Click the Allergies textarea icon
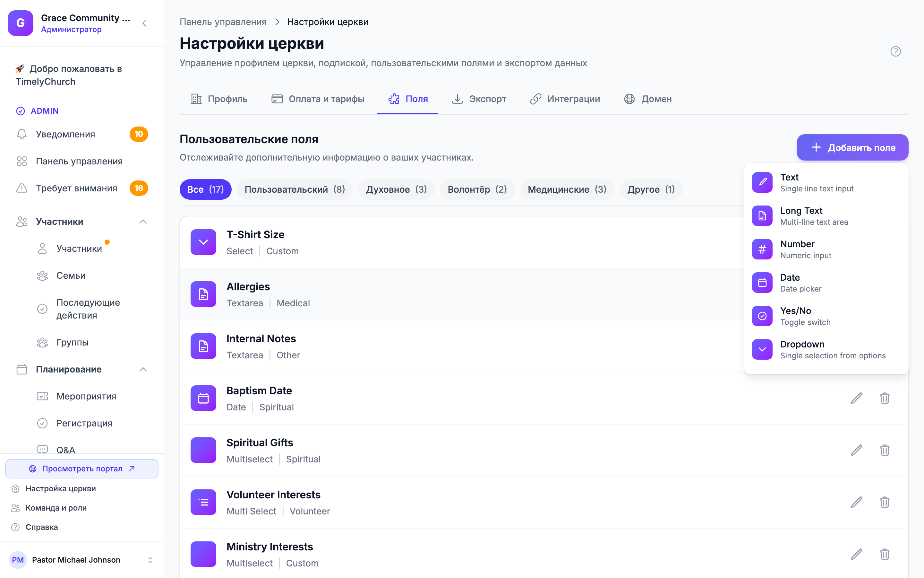Screen dimensions: 924x578 203,294
